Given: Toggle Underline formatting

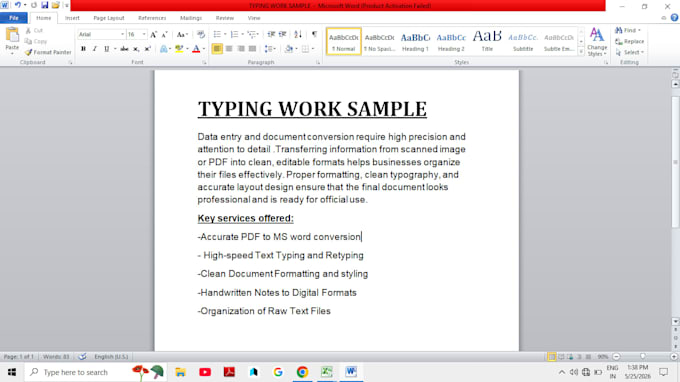Looking at the screenshot, I should point(106,49).
